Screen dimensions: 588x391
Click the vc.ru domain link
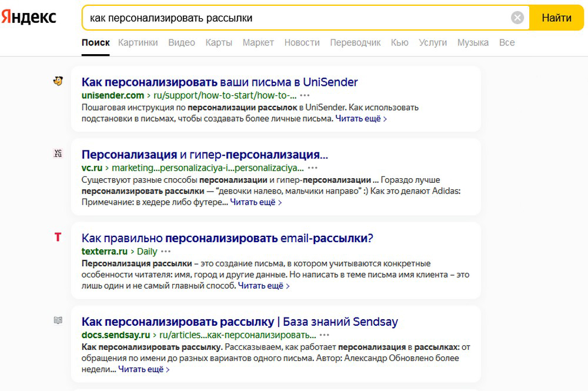tap(92, 168)
